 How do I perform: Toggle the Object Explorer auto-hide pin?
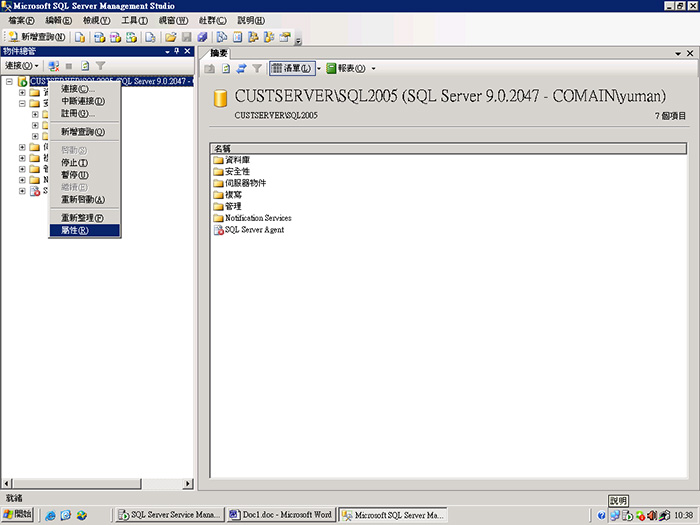point(177,51)
